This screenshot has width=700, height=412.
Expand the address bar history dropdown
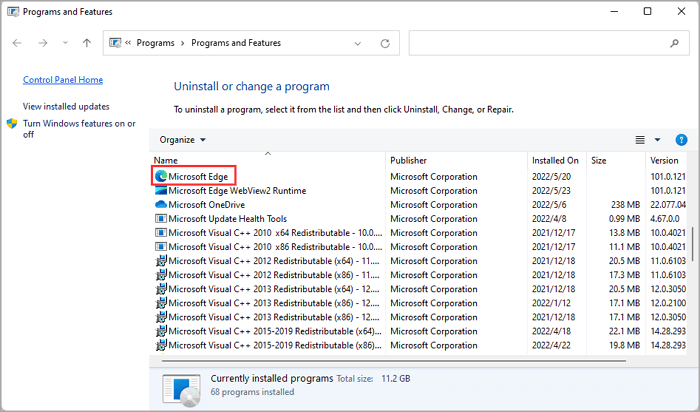[358, 43]
